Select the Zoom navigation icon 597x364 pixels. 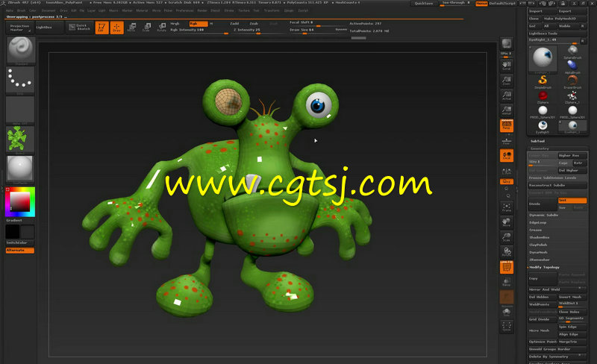pyautogui.click(x=507, y=81)
